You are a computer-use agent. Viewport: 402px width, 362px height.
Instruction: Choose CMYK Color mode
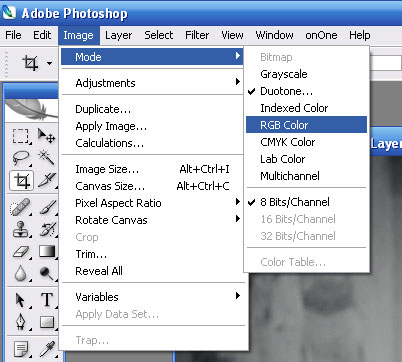tap(306, 142)
